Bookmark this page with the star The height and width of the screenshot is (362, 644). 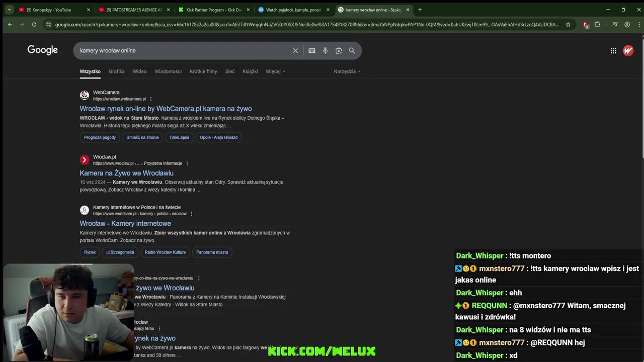click(x=568, y=24)
